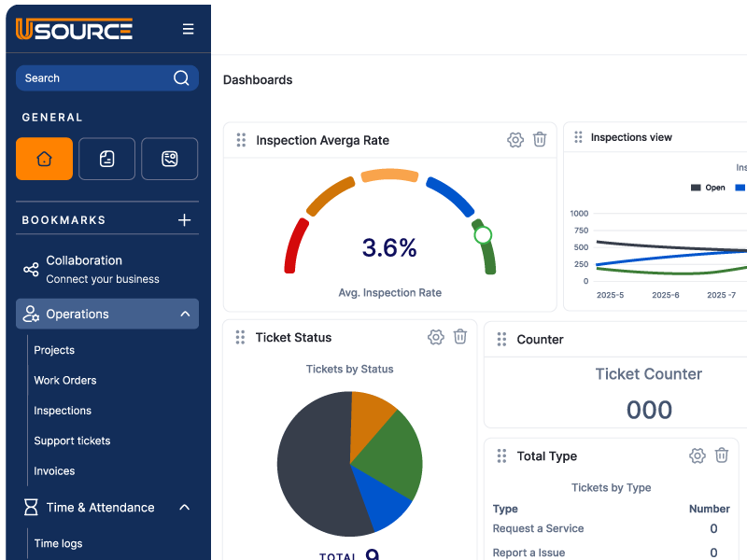747x560 pixels.
Task: Add a new bookmark with the plus button
Action: [186, 219]
